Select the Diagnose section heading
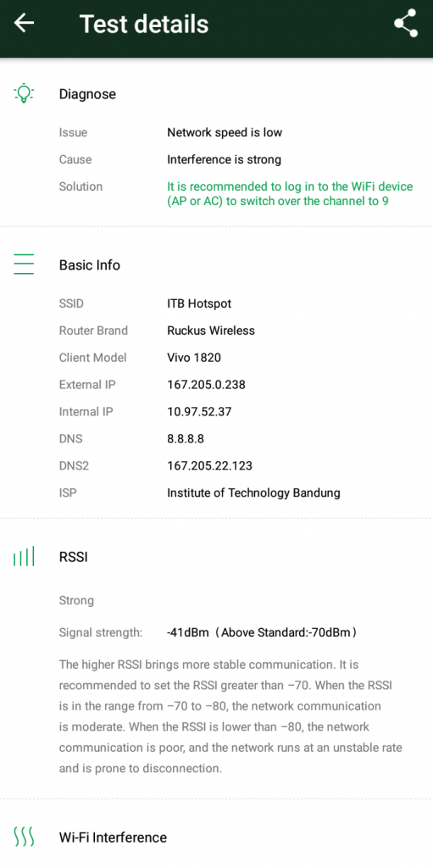The width and height of the screenshot is (433, 868). click(x=87, y=94)
